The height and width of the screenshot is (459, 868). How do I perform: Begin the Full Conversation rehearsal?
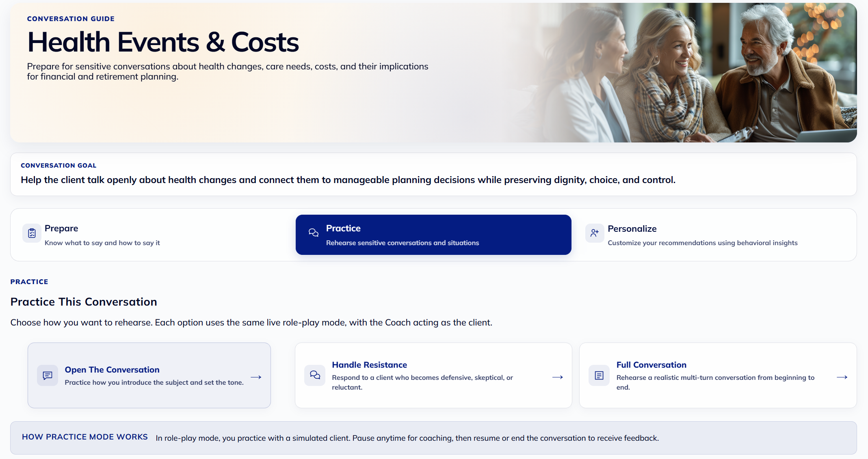tap(718, 375)
